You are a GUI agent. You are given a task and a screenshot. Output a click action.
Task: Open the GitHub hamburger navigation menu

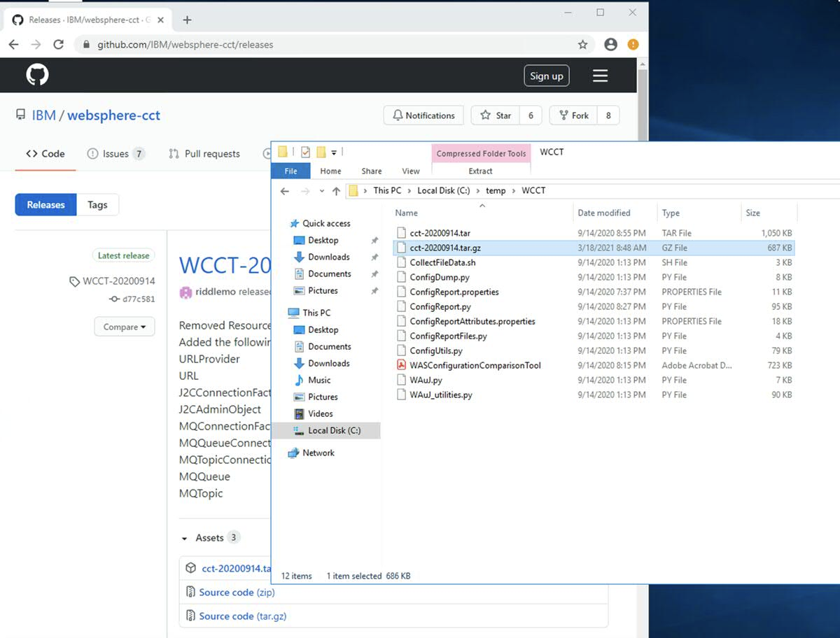click(600, 75)
